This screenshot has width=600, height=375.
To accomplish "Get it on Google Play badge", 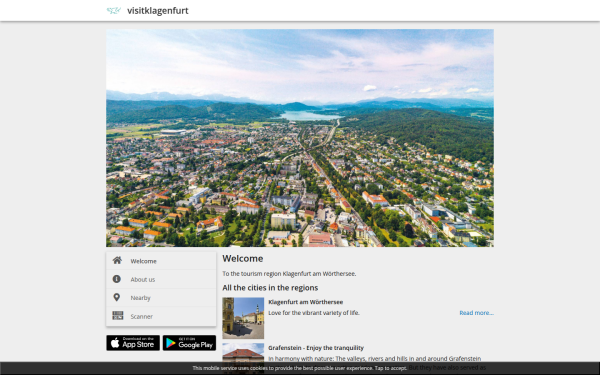I will (x=189, y=343).
